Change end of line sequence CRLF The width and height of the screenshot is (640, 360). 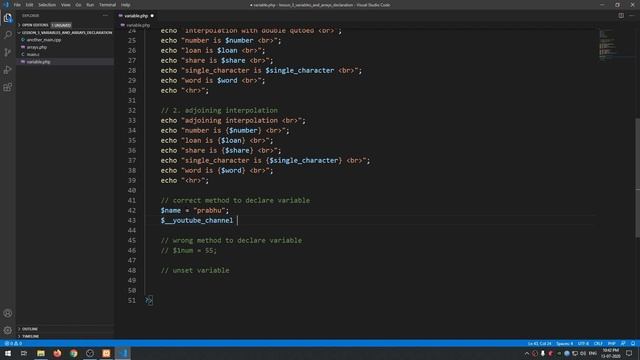click(598, 344)
